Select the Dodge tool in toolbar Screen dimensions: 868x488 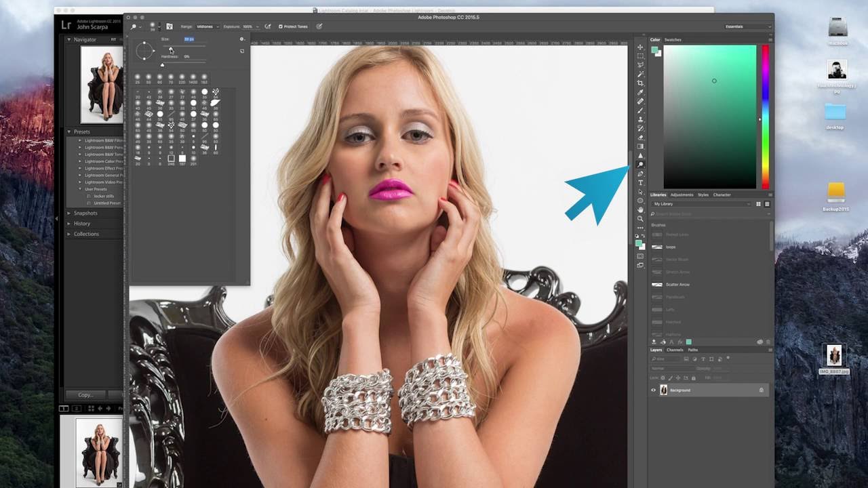(x=640, y=165)
